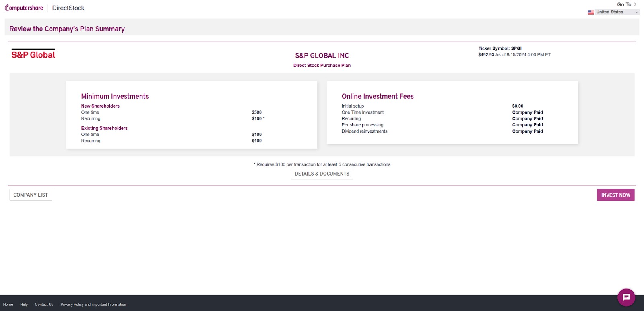
Task: Click the INVEST NOW button
Action: coord(615,195)
